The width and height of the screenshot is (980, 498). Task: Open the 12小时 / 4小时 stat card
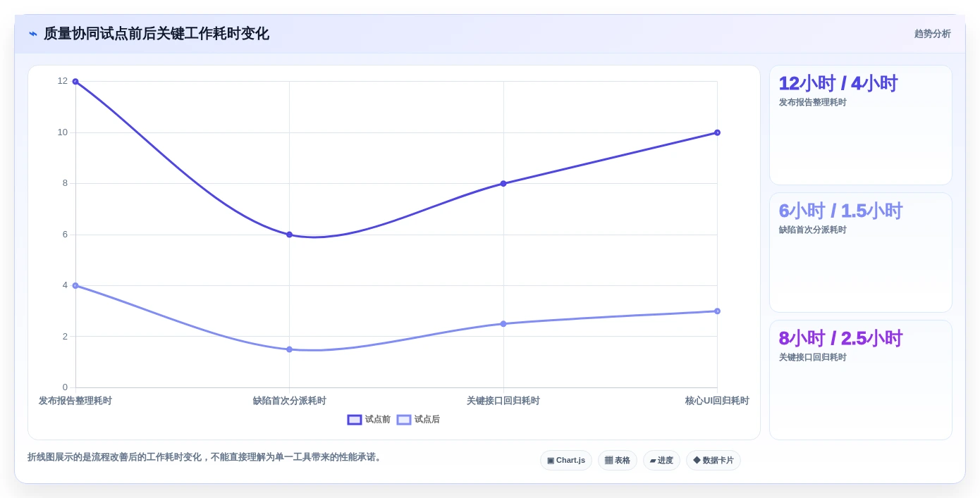tap(861, 125)
